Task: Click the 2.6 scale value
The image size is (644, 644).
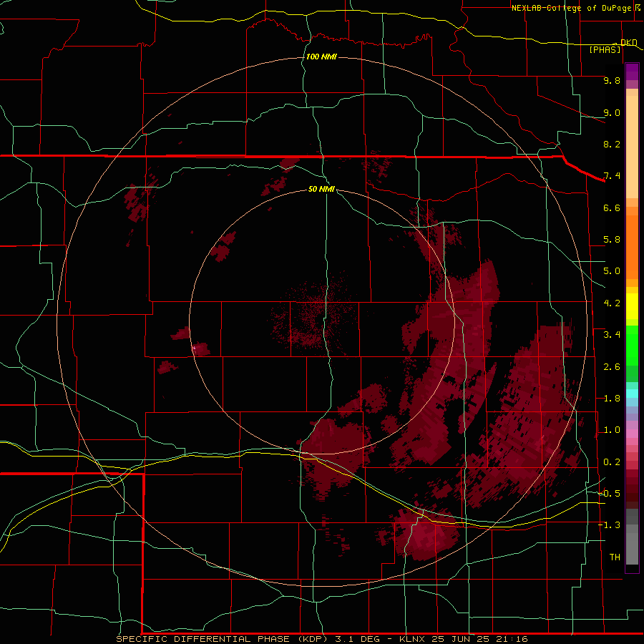Action: click(x=612, y=367)
